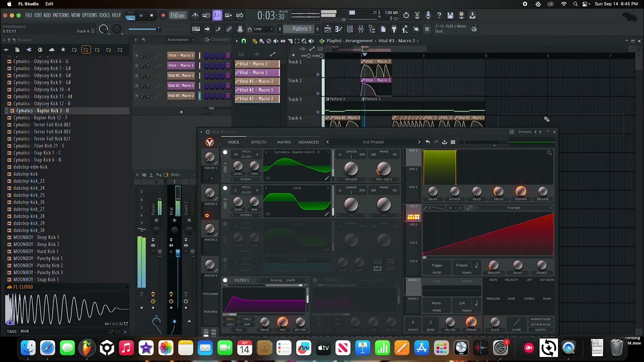Open the Music app in the Dock
Viewport: 644px width, 362px height.
click(x=126, y=347)
